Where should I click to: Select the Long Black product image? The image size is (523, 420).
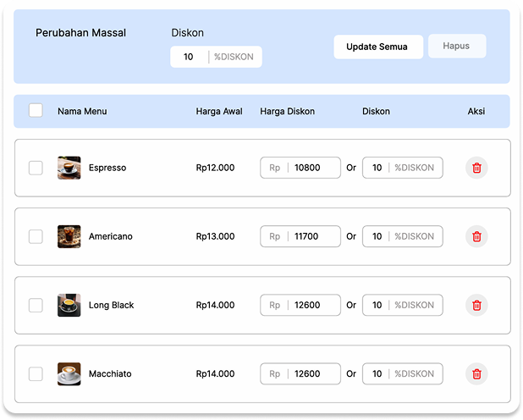tap(69, 305)
